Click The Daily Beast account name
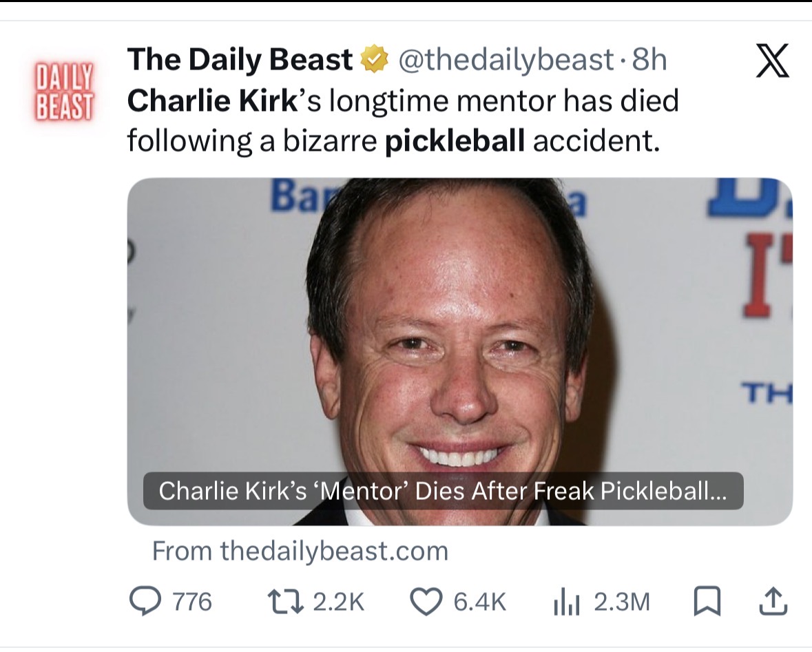This screenshot has height=652, width=812. click(x=240, y=59)
